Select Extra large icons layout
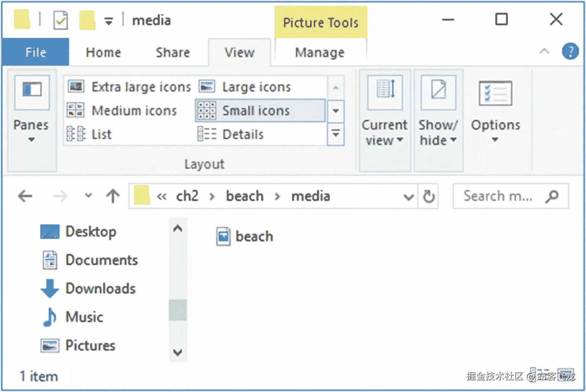Image resolution: width=586 pixels, height=392 pixels. pyautogui.click(x=130, y=87)
